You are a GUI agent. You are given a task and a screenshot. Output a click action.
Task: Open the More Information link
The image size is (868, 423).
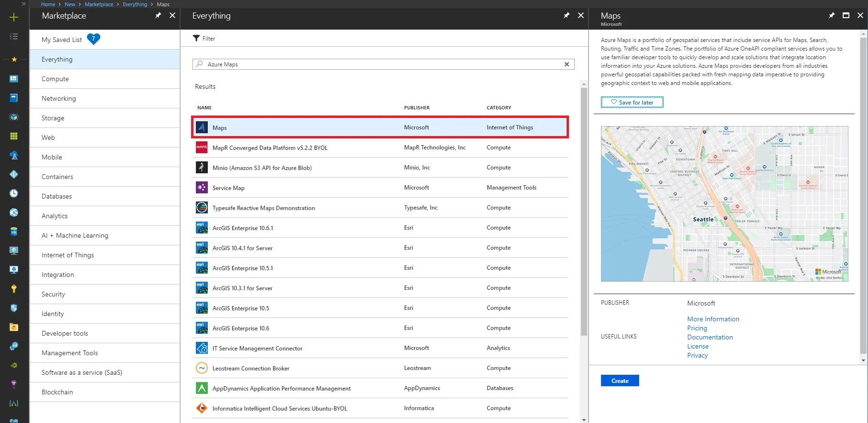713,319
